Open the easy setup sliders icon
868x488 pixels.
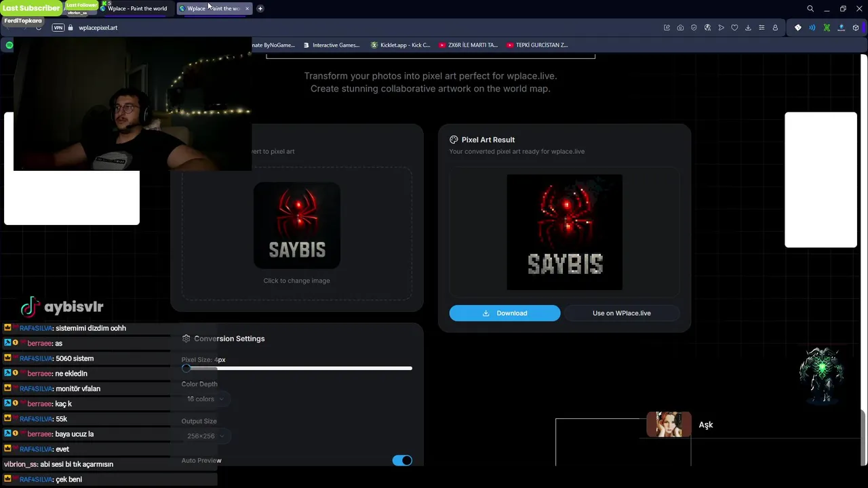pos(762,28)
